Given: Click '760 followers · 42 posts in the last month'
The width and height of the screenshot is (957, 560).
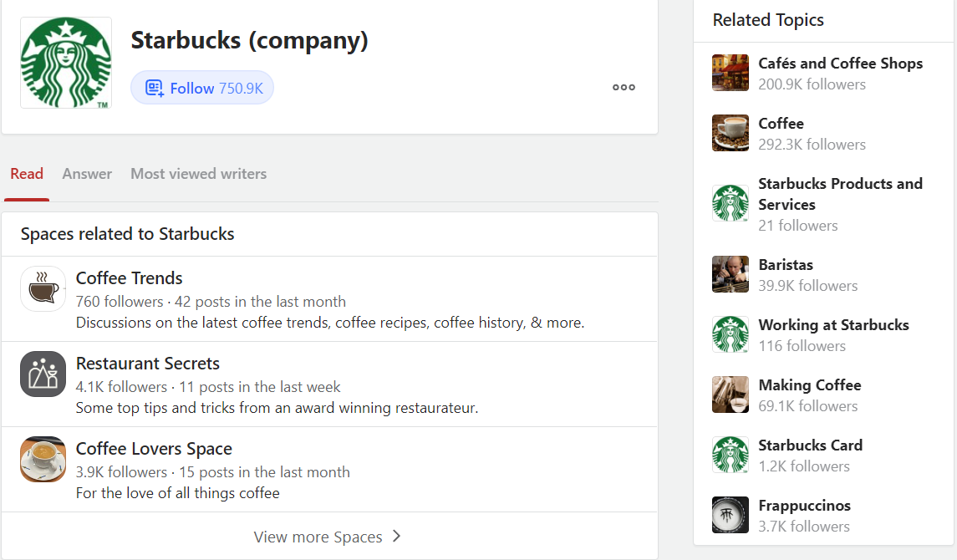Looking at the screenshot, I should [x=211, y=302].
